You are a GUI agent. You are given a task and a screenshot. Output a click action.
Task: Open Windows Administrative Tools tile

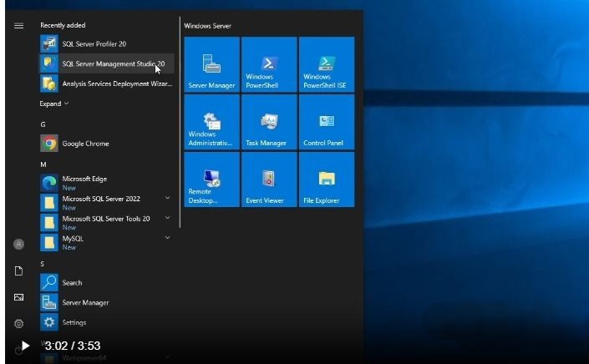coord(212,122)
